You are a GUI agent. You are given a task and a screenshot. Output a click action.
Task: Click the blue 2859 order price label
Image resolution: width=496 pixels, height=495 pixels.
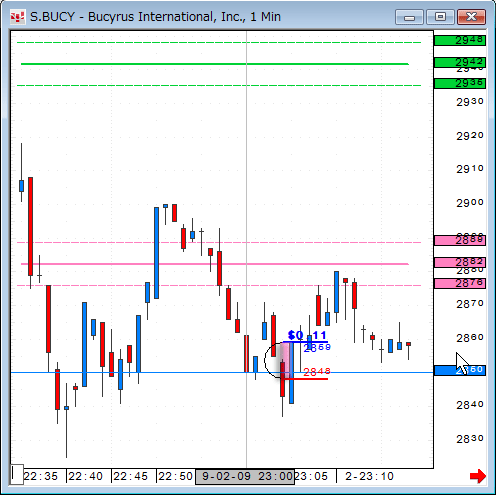(317, 348)
